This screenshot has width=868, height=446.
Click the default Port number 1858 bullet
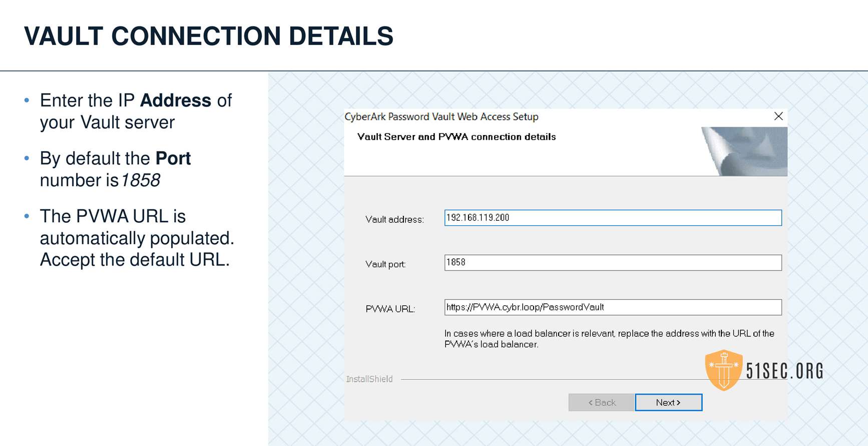[115, 169]
